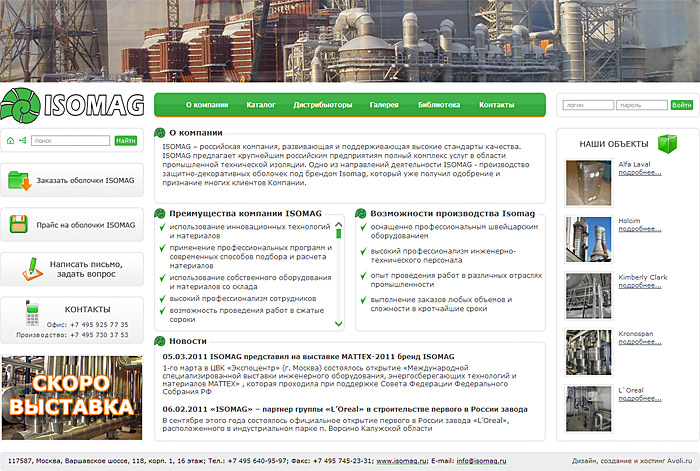
Task: Click shell icon beside О компании heading
Action: pos(160,133)
